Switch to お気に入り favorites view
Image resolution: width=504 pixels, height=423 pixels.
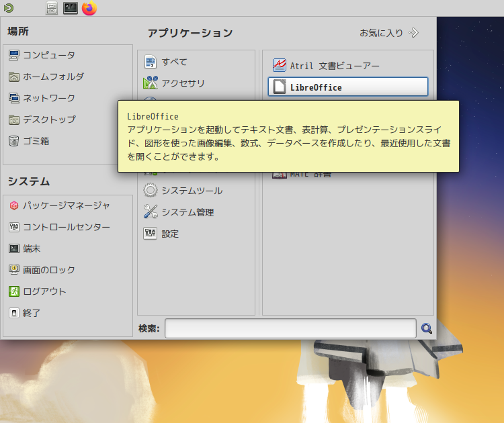tap(389, 33)
